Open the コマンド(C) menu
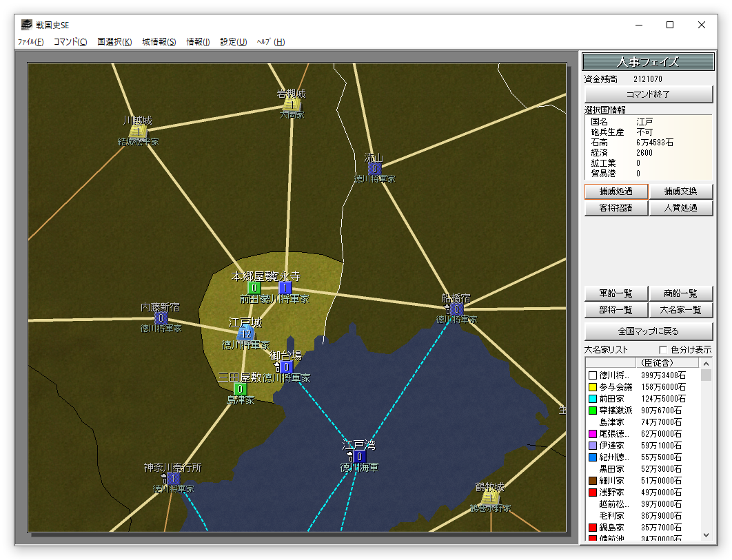 [x=70, y=42]
